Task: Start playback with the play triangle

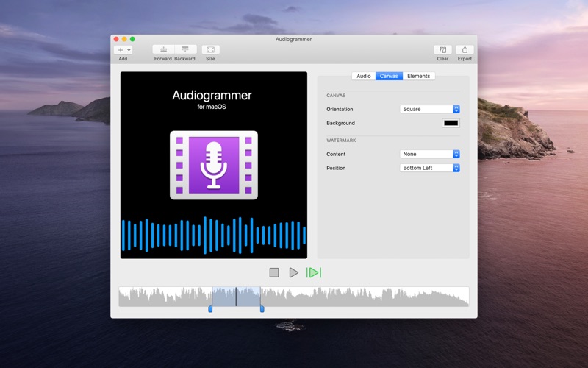Action: click(x=293, y=272)
